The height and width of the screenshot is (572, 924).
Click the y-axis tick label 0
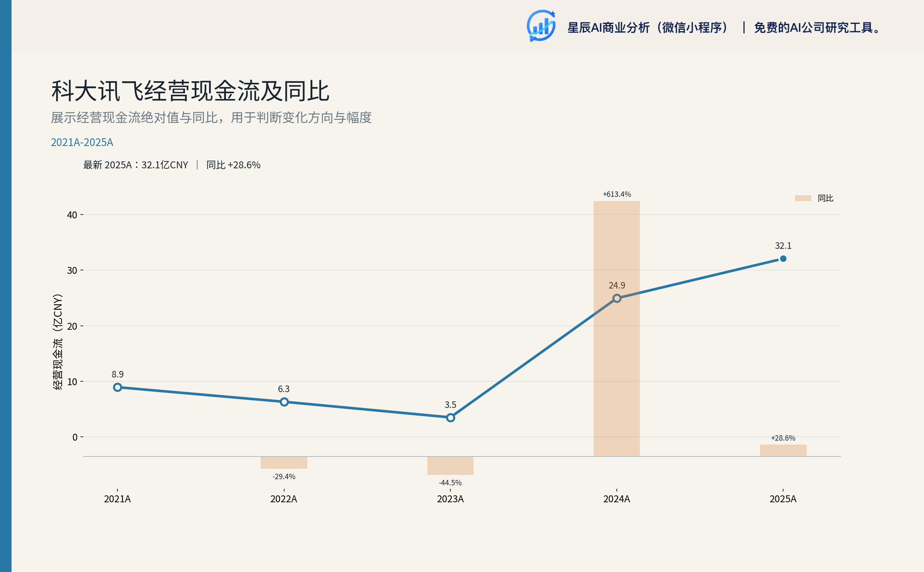pos(75,437)
